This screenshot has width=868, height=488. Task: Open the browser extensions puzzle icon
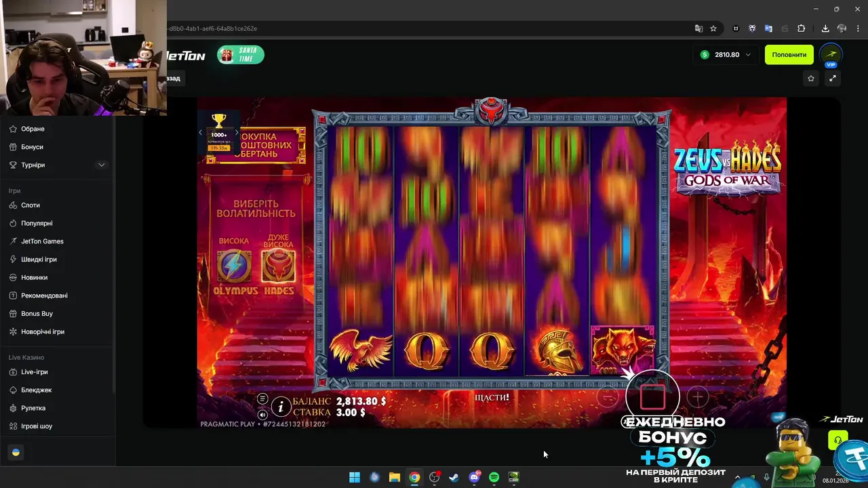click(801, 28)
